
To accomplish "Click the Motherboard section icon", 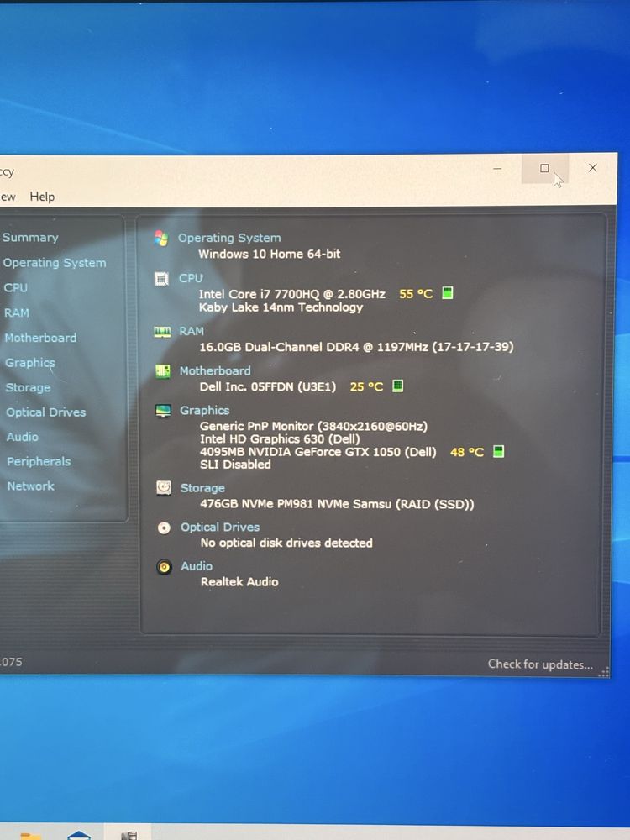I will (x=163, y=371).
